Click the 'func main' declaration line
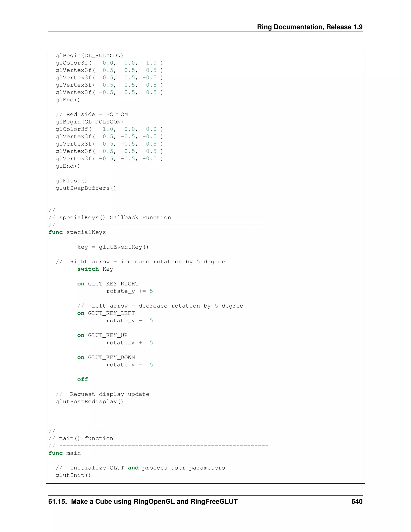Viewport: 411px width, 532px height. tap(65, 453)
